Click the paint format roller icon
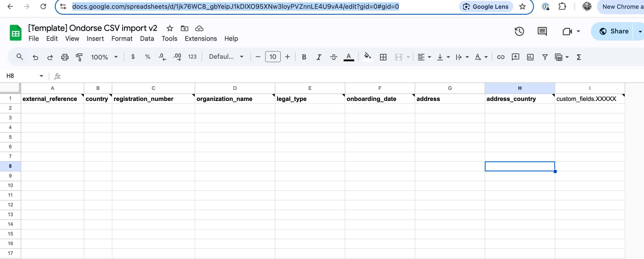This screenshot has width=644, height=259. (x=79, y=57)
